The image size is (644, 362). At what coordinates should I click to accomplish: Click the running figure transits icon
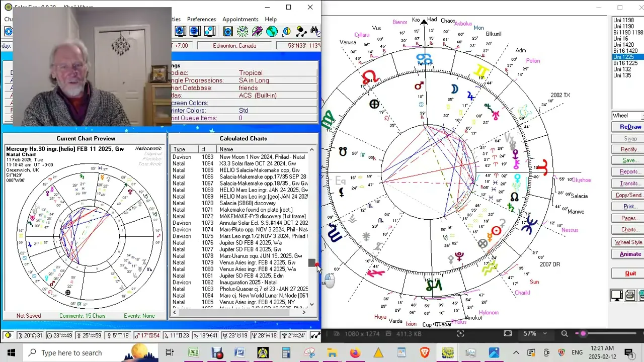coord(257,31)
